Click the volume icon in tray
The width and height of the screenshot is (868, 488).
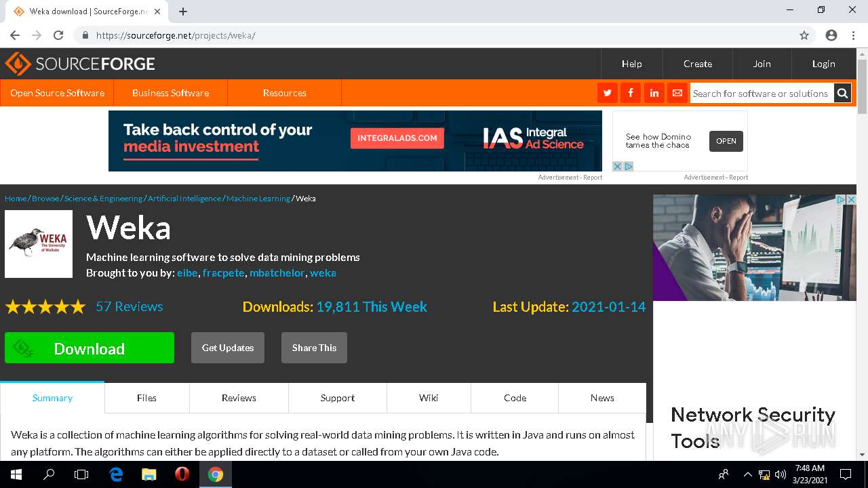pos(779,474)
